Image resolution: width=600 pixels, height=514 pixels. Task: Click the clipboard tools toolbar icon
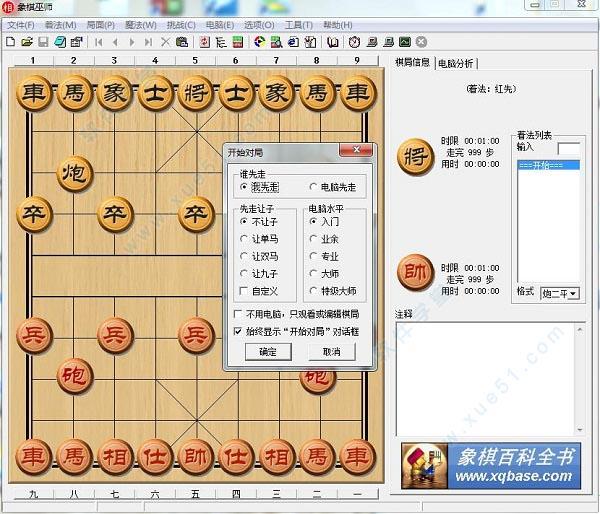pyautogui.click(x=310, y=42)
